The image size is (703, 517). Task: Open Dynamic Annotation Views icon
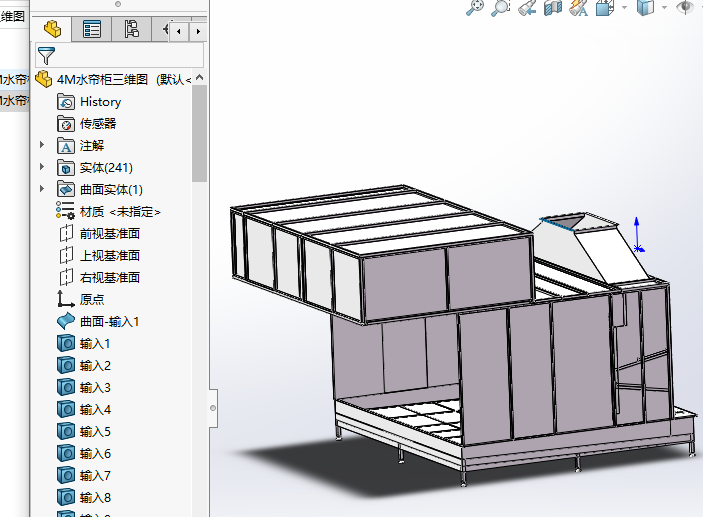pyautogui.click(x=578, y=8)
